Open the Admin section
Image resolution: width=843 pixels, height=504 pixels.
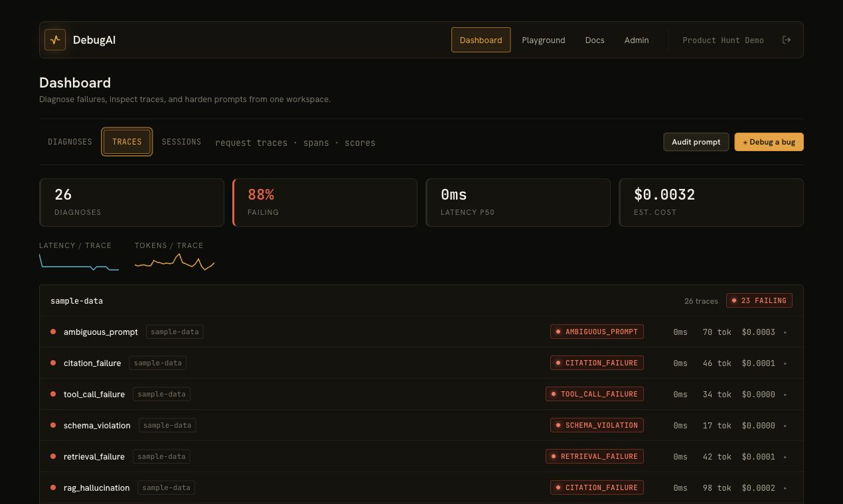[x=637, y=40]
